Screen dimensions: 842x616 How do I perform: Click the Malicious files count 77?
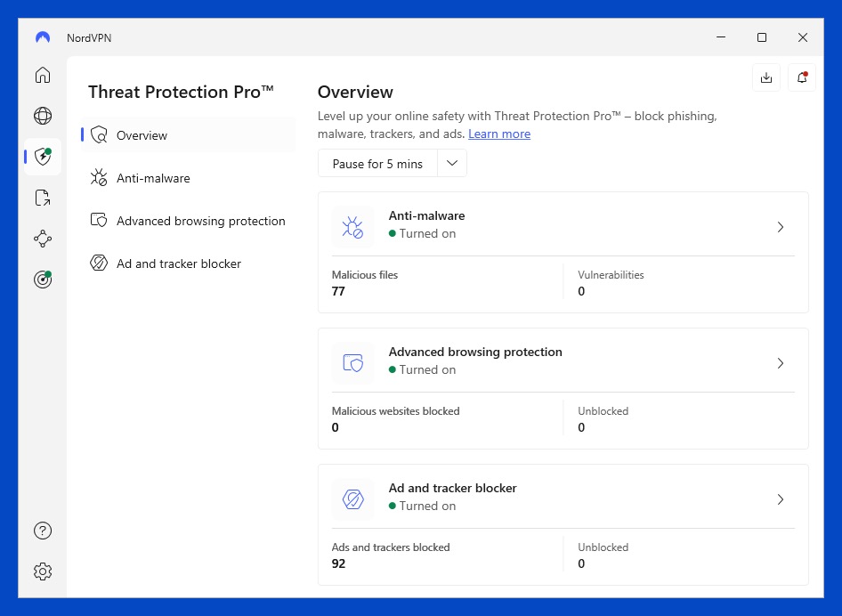pyautogui.click(x=338, y=291)
